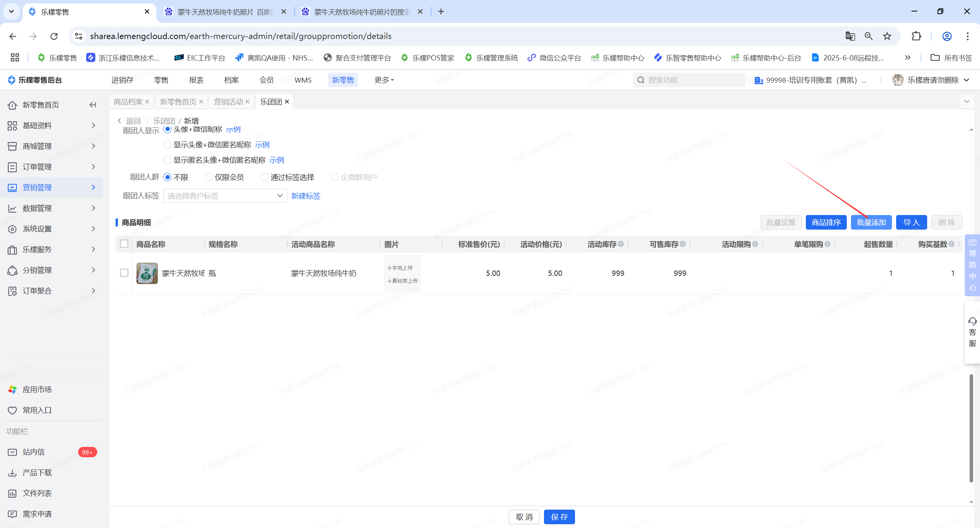
Task: Open 新零售首页 in the sidebar
Action: point(41,105)
